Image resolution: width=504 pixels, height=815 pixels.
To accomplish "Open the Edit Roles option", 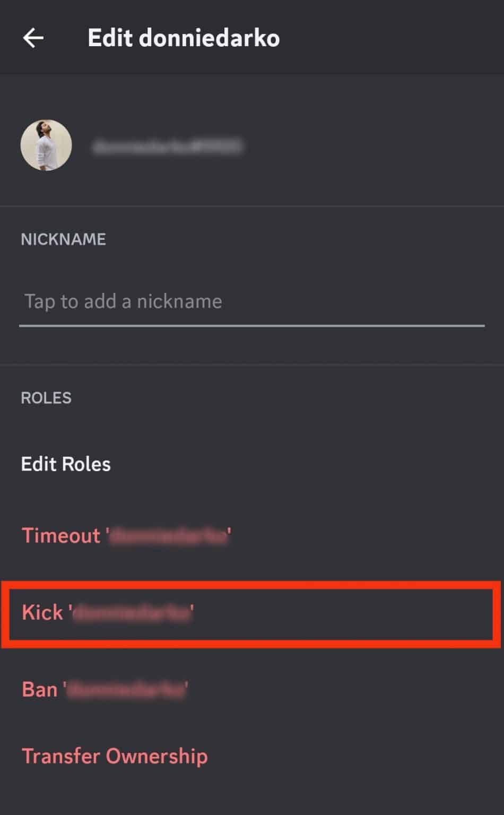I will point(66,464).
